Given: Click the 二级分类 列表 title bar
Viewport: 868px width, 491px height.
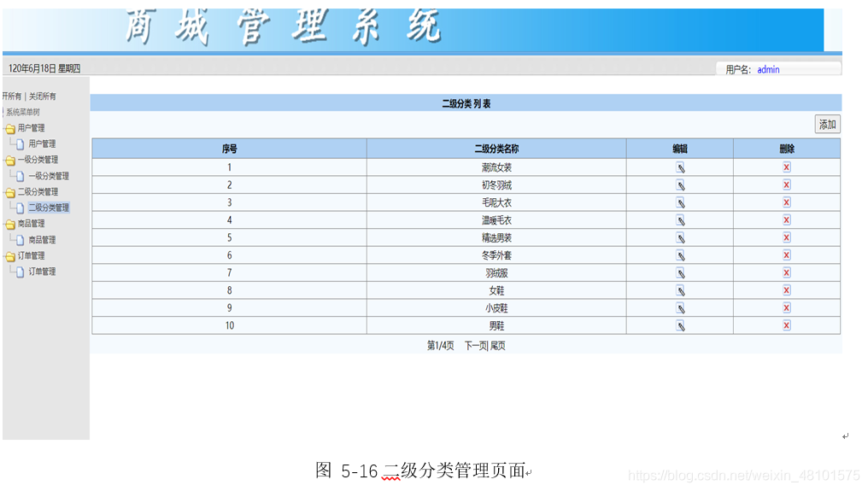Looking at the screenshot, I should 466,103.
